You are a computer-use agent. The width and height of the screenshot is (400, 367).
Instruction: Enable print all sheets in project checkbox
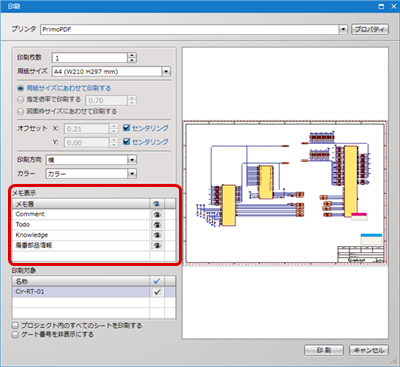[x=15, y=325]
